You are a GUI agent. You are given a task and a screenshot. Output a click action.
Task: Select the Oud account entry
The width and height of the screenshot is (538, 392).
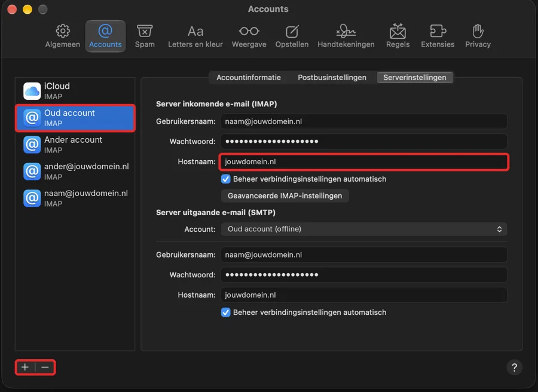coord(75,118)
